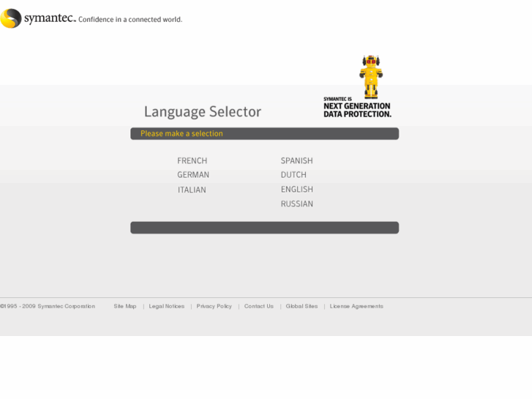Pick ENGLISH language
The image size is (532, 399).
[x=297, y=189]
